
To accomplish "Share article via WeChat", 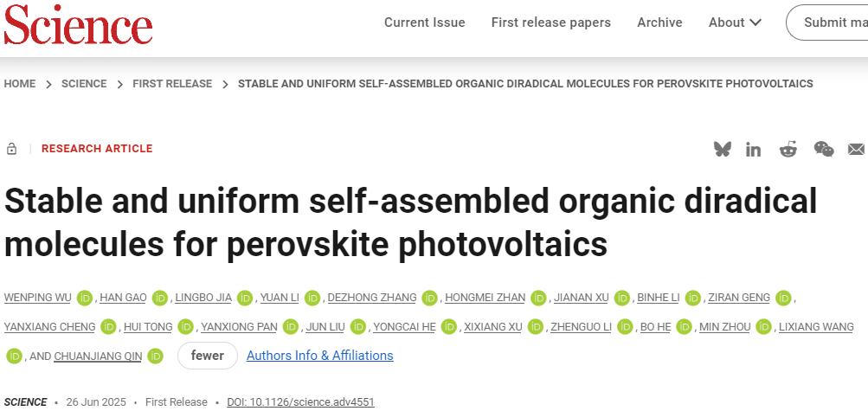I will pos(823,149).
